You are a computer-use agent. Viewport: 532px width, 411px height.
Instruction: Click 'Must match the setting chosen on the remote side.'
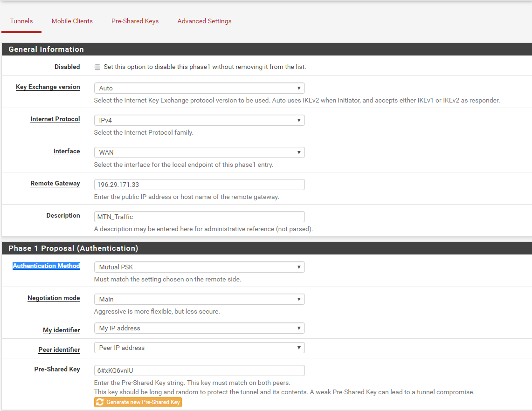167,280
